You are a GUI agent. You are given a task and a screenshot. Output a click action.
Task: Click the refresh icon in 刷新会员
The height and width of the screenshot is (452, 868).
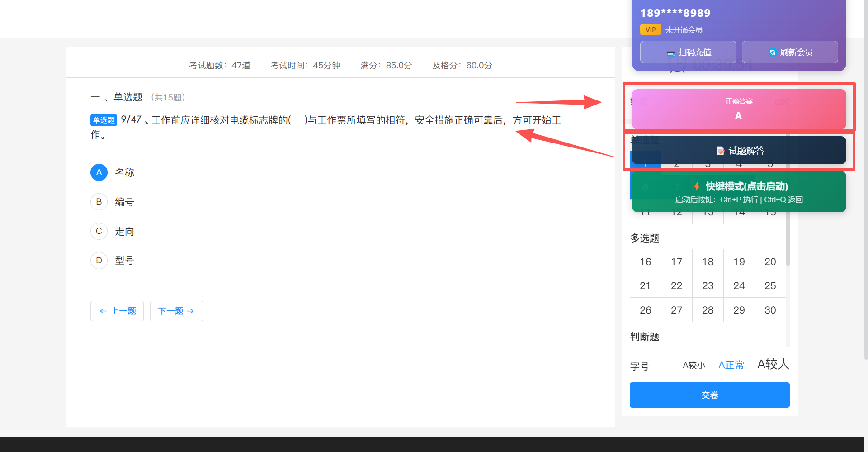click(x=773, y=52)
